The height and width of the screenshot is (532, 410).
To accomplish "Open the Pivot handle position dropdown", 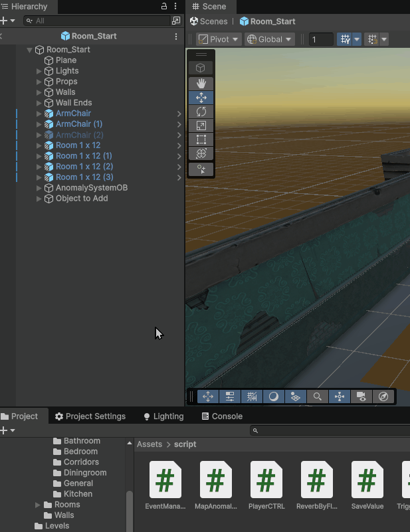I will [x=218, y=39].
